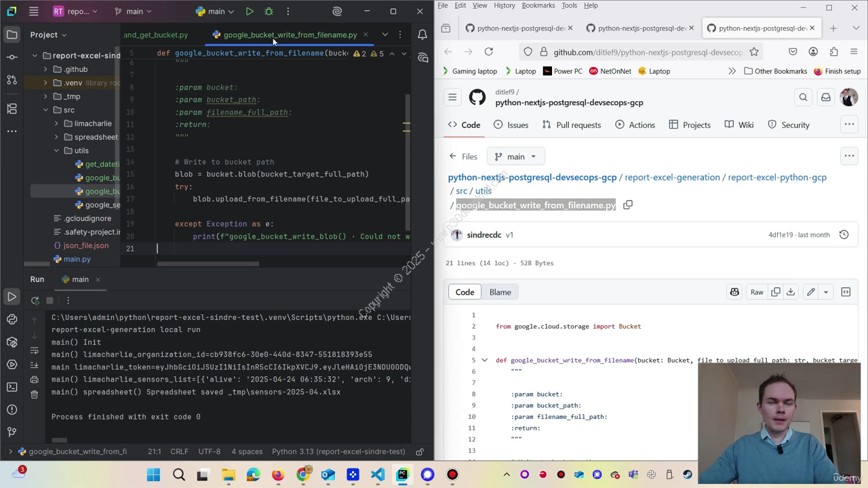Open the run configuration main dropdown

(x=214, y=12)
